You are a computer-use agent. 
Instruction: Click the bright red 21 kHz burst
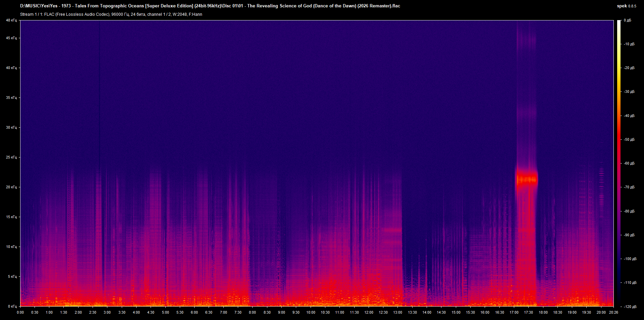[527, 180]
